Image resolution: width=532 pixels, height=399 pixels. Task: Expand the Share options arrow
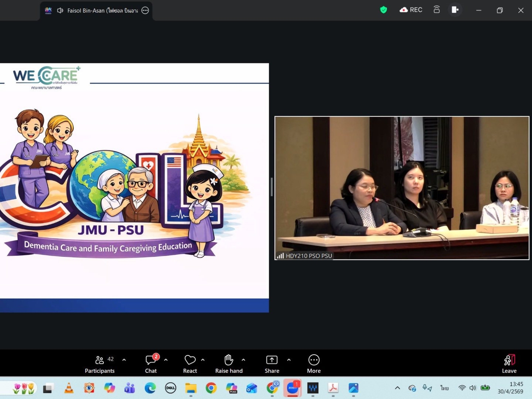pyautogui.click(x=289, y=360)
